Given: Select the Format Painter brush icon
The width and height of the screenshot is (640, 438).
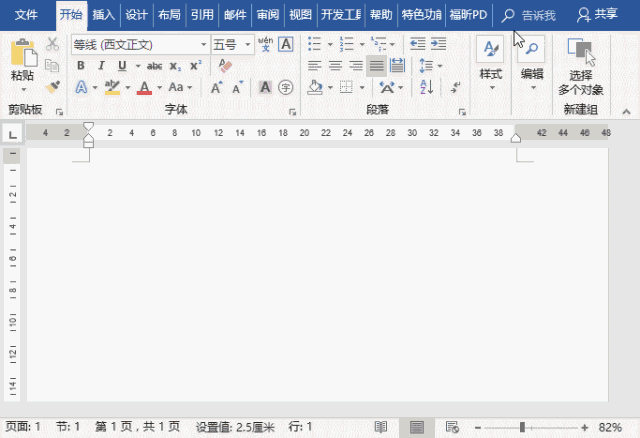Looking at the screenshot, I should pos(53,88).
